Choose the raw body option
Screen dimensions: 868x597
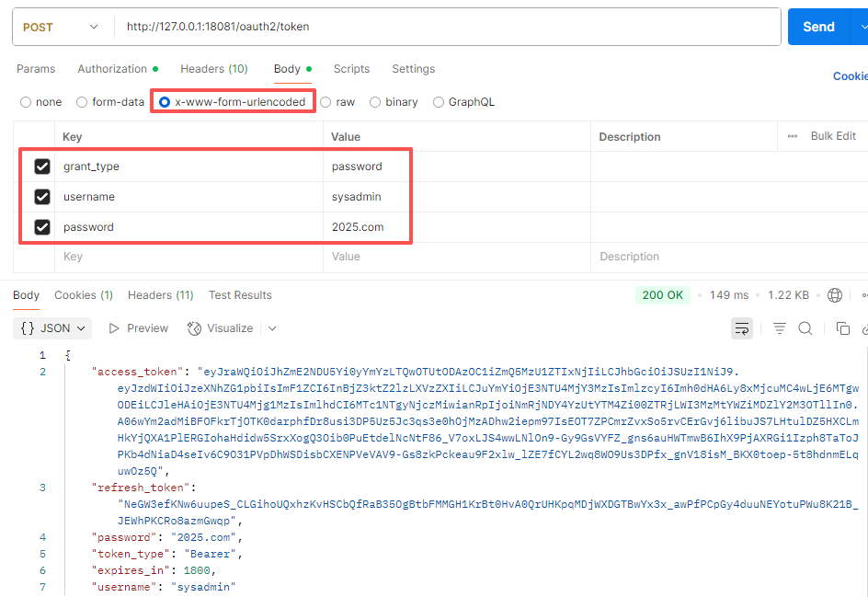pyautogui.click(x=325, y=102)
